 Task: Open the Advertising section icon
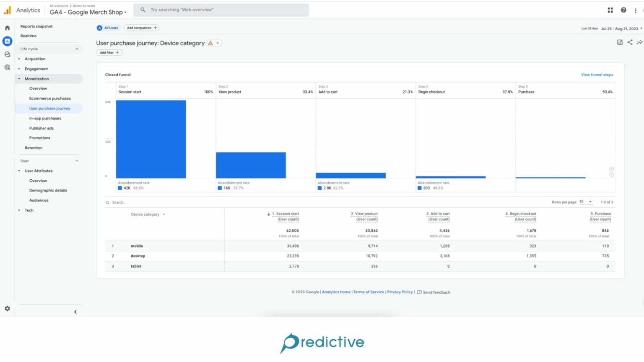7,67
